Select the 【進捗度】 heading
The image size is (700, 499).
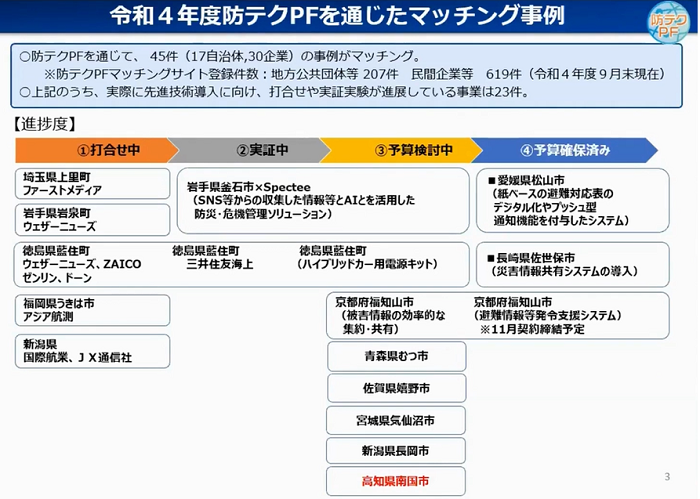(45, 124)
